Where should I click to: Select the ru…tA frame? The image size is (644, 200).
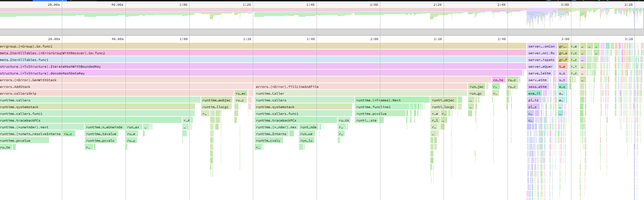pyautogui.click(x=344, y=120)
